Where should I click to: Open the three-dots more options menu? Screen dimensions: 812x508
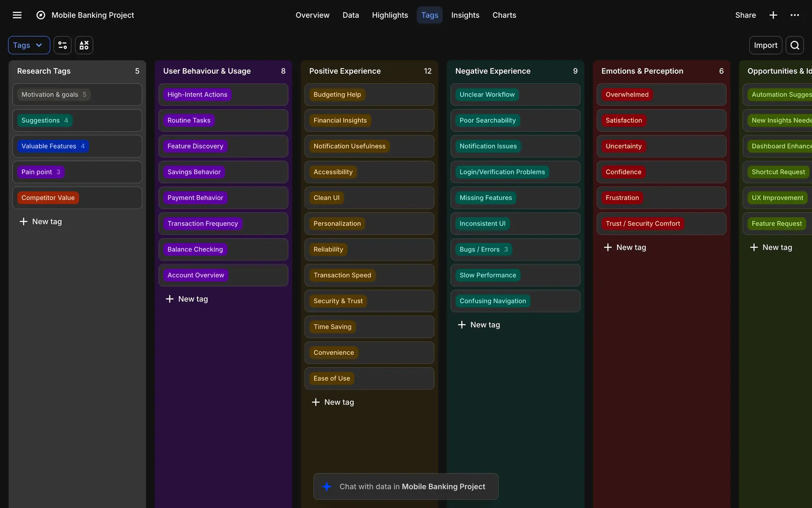(x=795, y=15)
